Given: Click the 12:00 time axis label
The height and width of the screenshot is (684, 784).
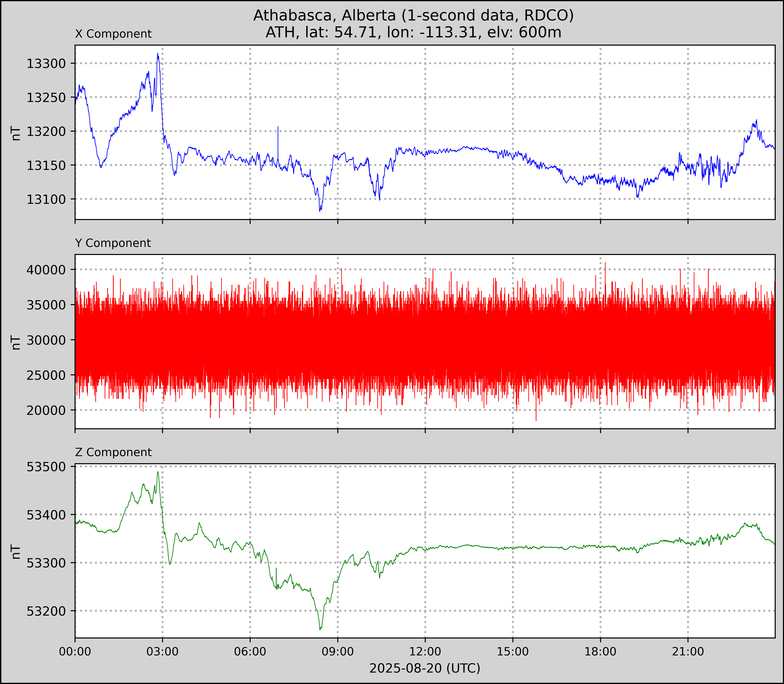Looking at the screenshot, I should [x=425, y=651].
